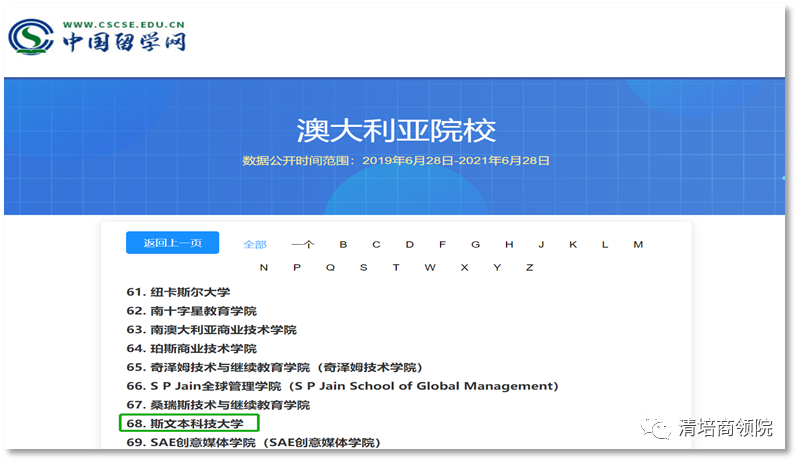Select the 全部 filter tab
Viewport: 798px width, 462px height.
(x=255, y=244)
